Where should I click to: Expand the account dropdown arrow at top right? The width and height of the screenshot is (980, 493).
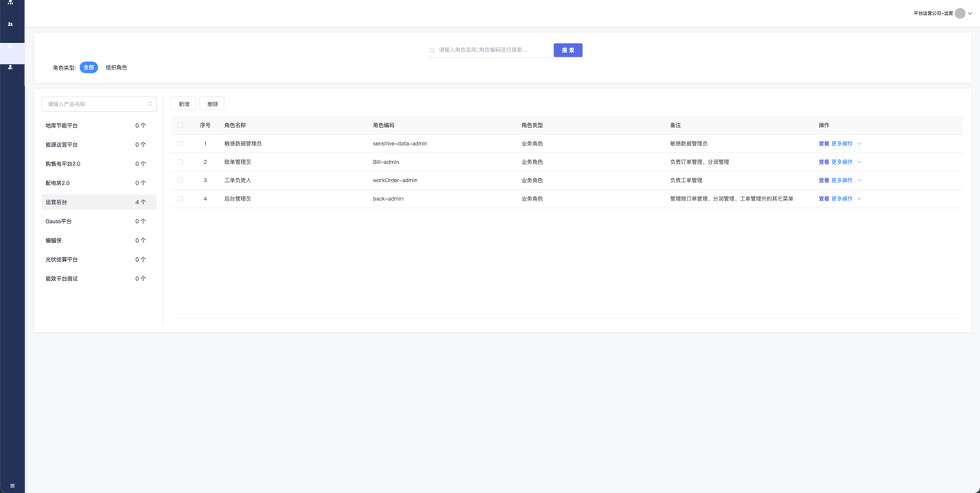[x=970, y=13]
